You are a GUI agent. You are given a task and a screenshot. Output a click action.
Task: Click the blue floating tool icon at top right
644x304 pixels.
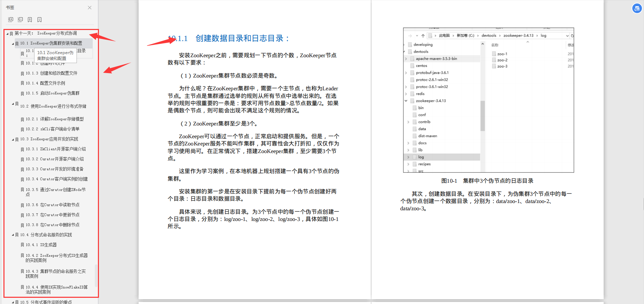click(x=637, y=8)
